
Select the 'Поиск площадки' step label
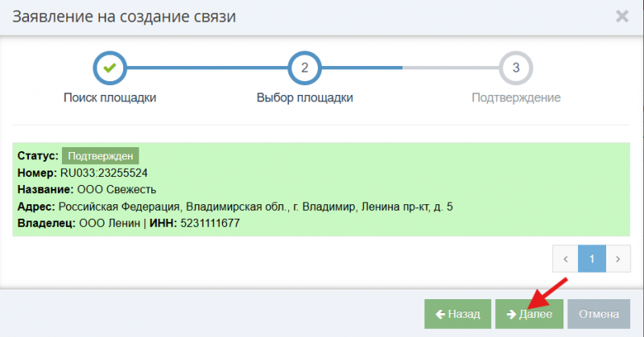point(109,98)
